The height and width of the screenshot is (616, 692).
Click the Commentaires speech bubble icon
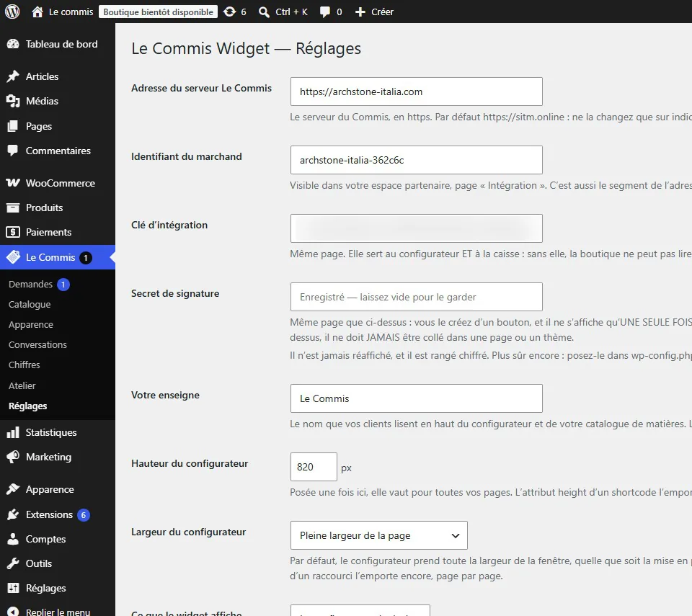pos(13,151)
